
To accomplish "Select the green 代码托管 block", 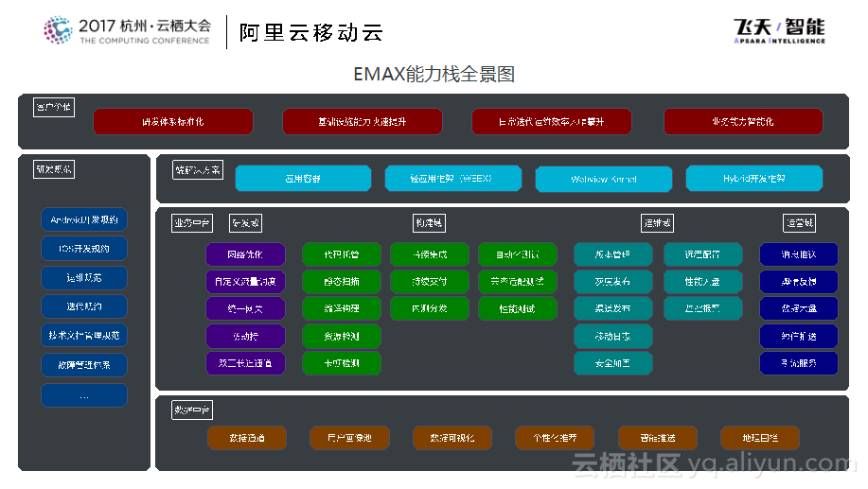I will coord(342,254).
